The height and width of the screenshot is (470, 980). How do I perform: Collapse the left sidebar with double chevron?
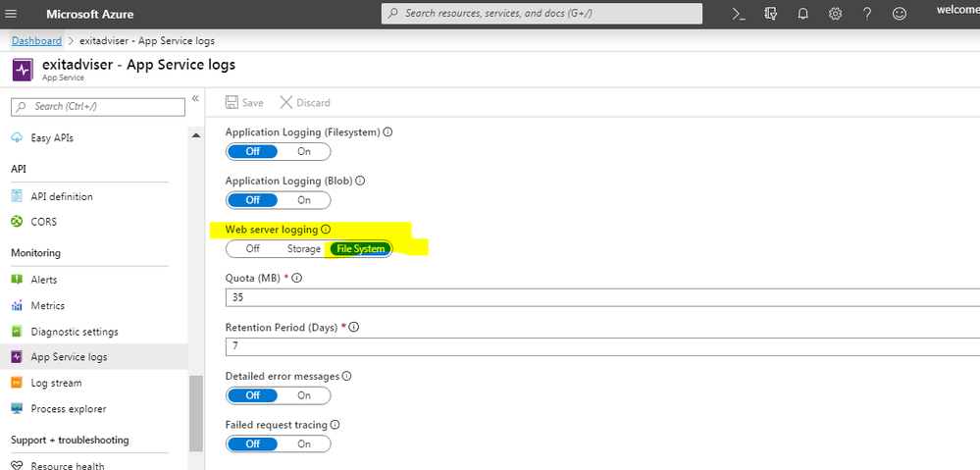pyautogui.click(x=195, y=98)
